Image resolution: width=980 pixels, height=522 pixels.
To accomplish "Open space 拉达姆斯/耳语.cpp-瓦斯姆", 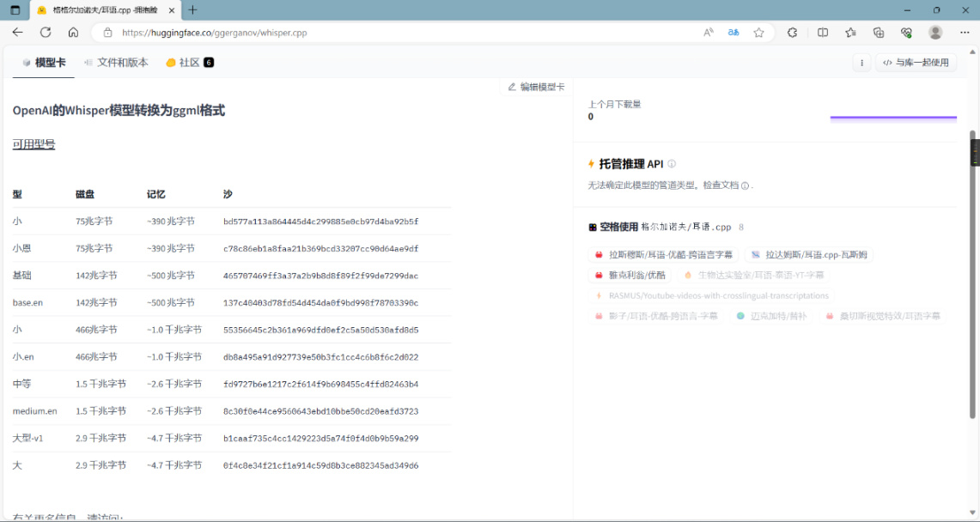I will (x=809, y=255).
